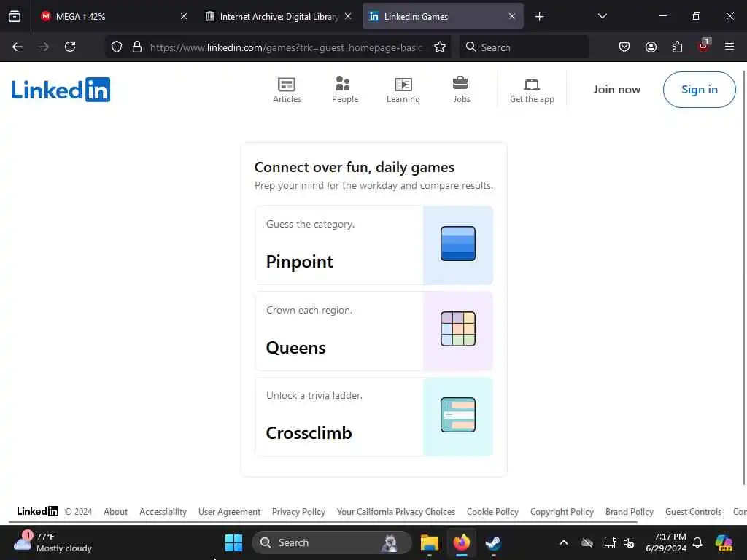The image size is (747, 560).
Task: Open Steam from the taskbar
Action: pos(493,542)
